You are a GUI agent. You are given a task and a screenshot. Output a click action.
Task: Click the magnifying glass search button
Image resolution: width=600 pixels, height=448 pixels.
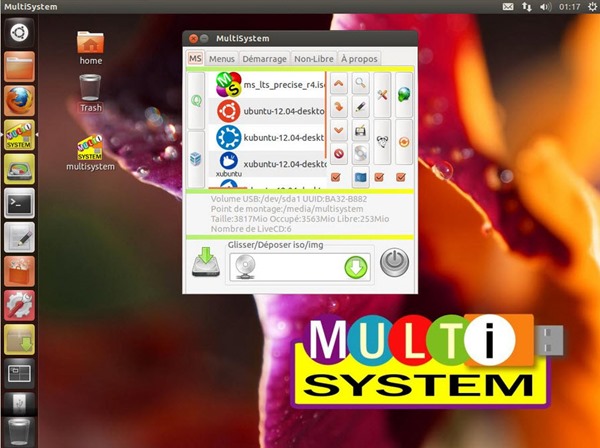[360, 83]
